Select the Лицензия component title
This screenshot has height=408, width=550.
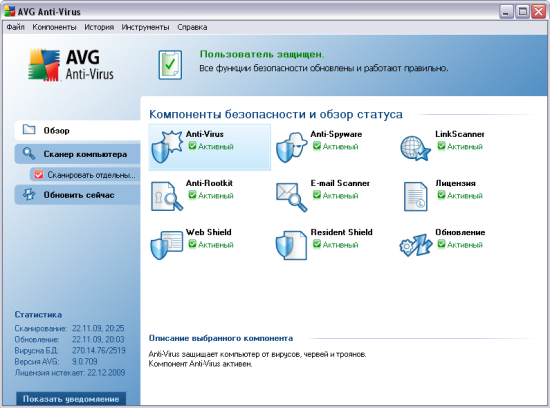click(455, 183)
